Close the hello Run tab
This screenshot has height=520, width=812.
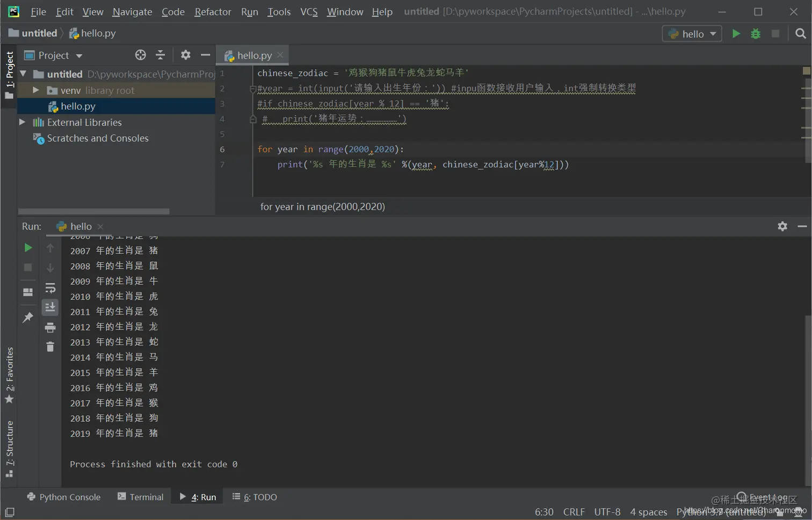click(x=100, y=226)
